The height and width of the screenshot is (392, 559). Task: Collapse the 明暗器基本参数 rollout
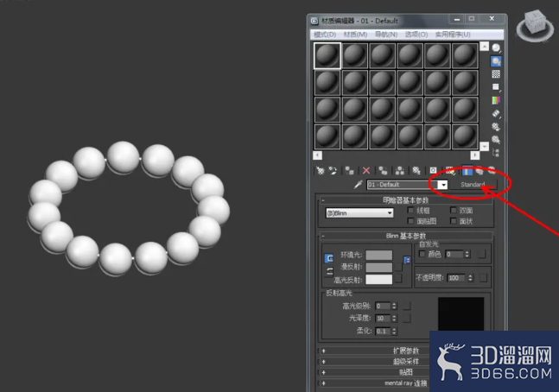(x=405, y=200)
